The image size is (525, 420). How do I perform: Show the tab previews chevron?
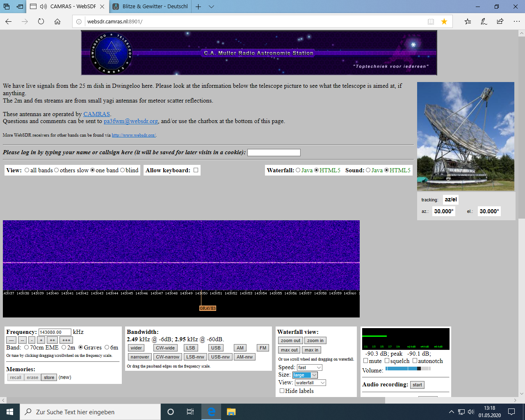pyautogui.click(x=211, y=7)
